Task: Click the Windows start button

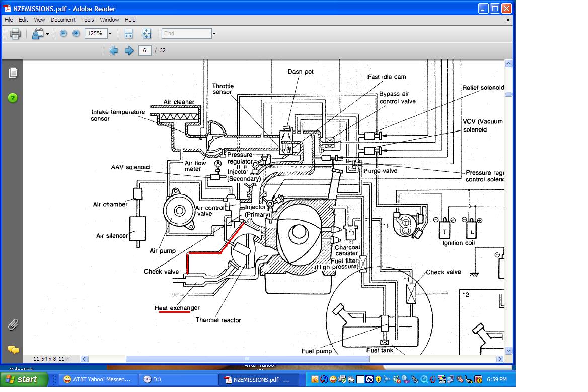Action: [x=24, y=379]
